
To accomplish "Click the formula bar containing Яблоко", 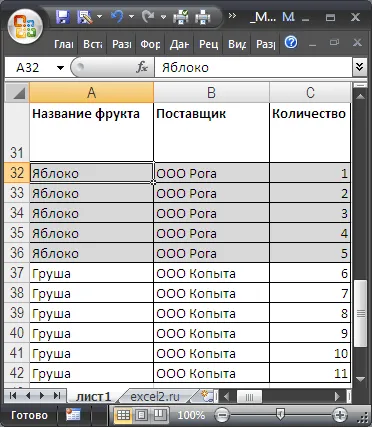I will click(253, 68).
